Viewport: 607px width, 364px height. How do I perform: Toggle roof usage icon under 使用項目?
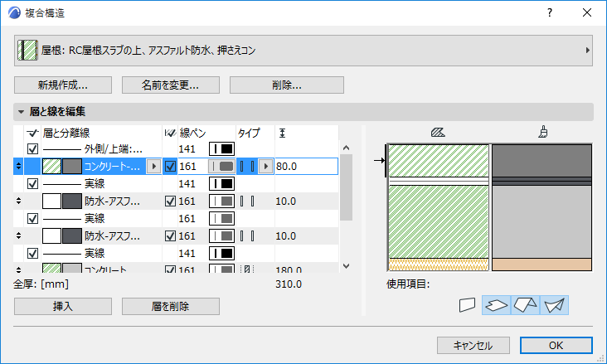click(x=525, y=305)
